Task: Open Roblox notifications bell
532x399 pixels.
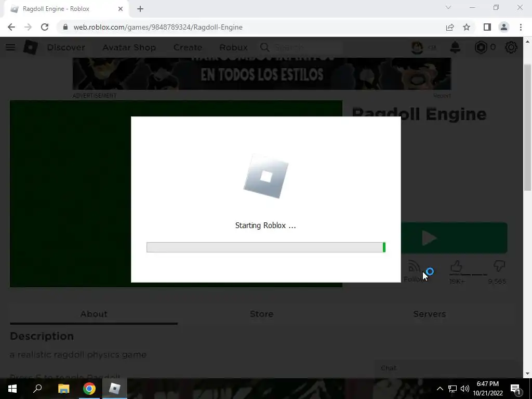Action: pos(455,47)
